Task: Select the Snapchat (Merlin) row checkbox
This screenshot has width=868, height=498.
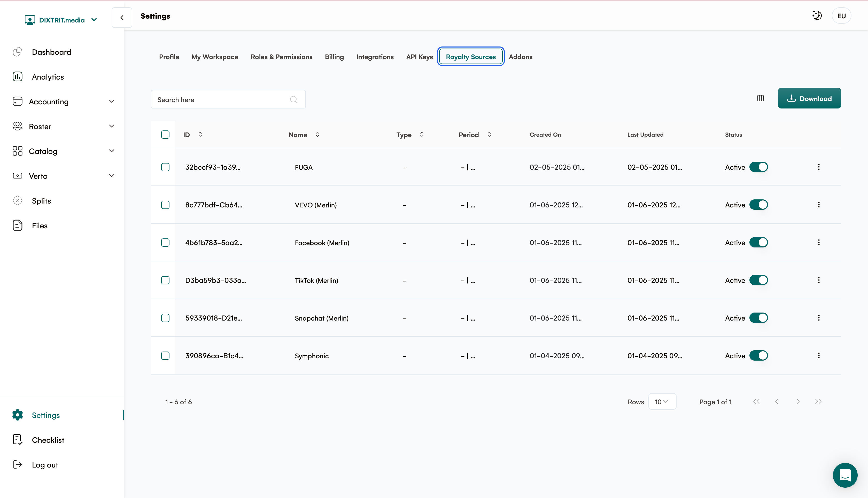Action: (165, 318)
